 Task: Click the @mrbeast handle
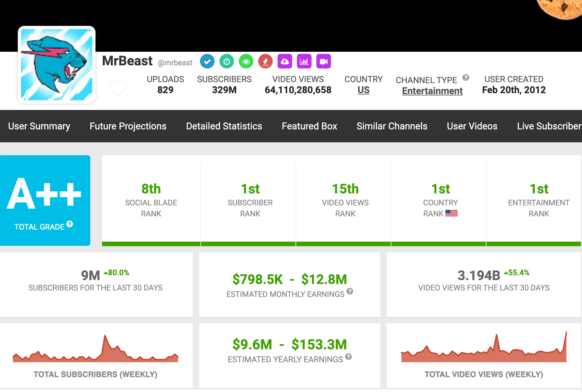[175, 63]
